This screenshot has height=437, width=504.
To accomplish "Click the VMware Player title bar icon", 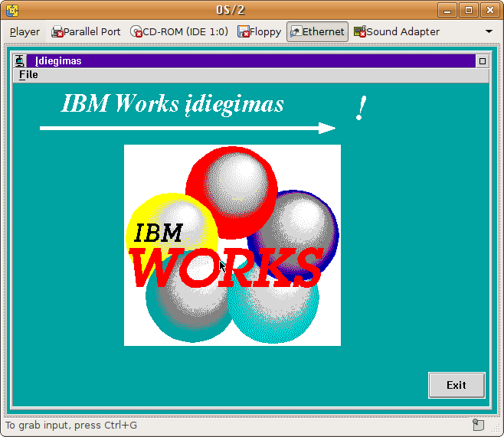I will tap(12, 11).
